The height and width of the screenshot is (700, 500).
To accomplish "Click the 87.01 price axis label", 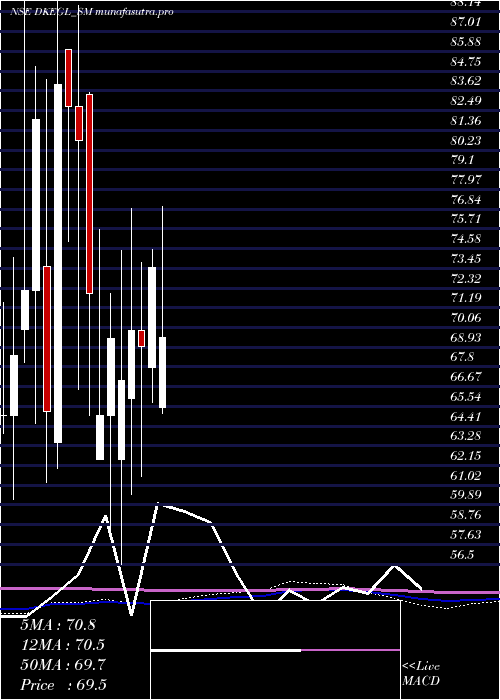I will pyautogui.click(x=466, y=22).
